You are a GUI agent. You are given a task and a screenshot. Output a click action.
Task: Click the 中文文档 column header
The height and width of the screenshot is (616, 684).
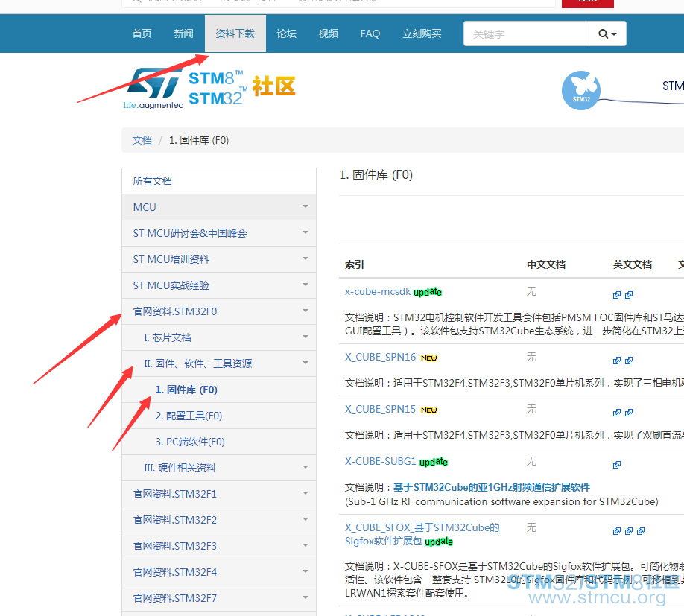pyautogui.click(x=546, y=264)
